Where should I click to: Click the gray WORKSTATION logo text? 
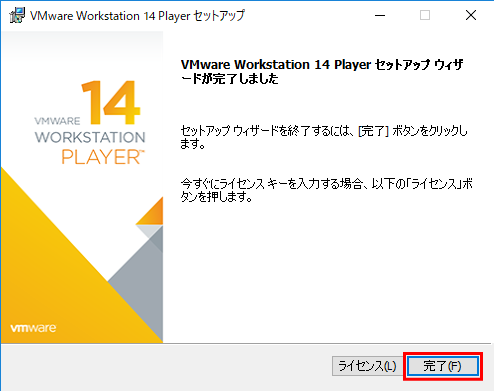[x=90, y=137]
